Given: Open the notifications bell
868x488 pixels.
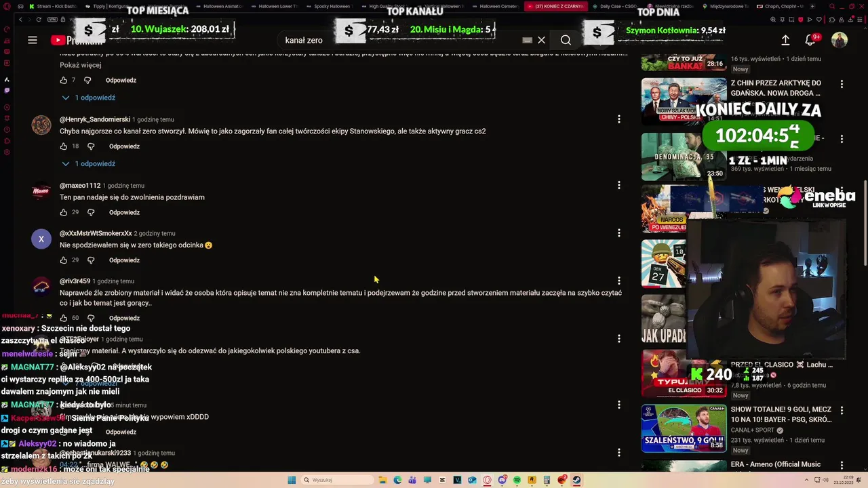Looking at the screenshot, I should pos(810,40).
